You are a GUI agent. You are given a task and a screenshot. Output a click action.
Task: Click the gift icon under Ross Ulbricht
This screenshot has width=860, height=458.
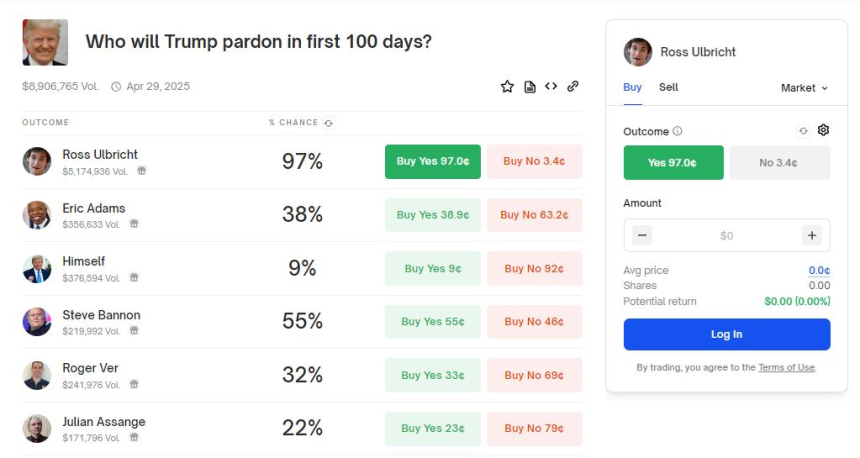[x=141, y=171]
